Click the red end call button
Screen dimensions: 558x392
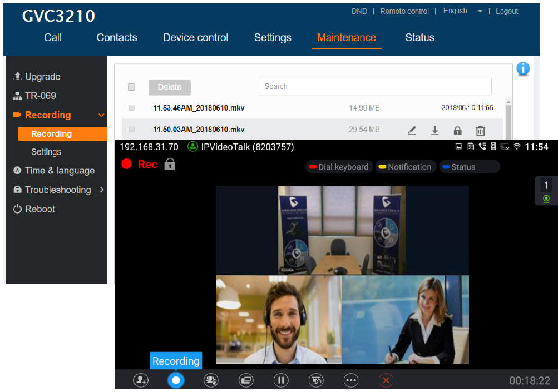(386, 380)
